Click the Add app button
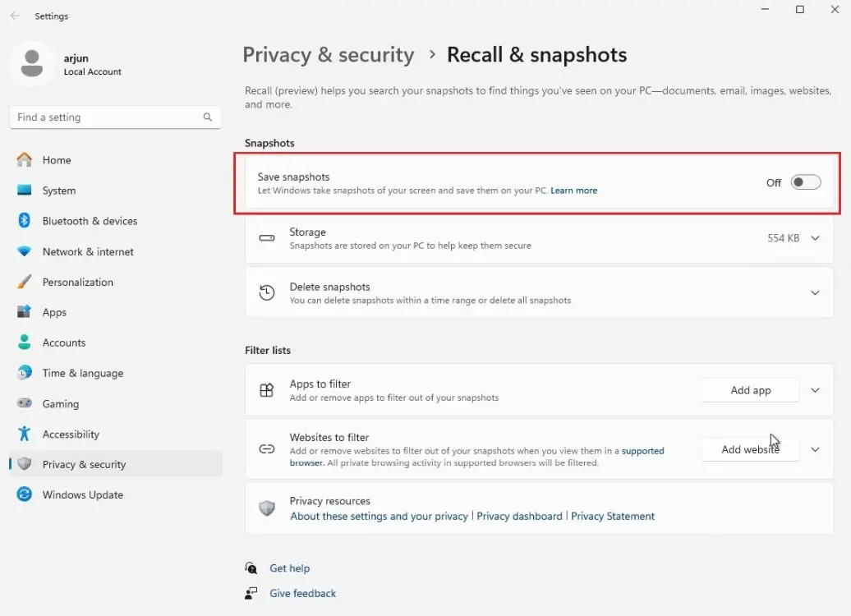The width and height of the screenshot is (851, 616). click(750, 390)
